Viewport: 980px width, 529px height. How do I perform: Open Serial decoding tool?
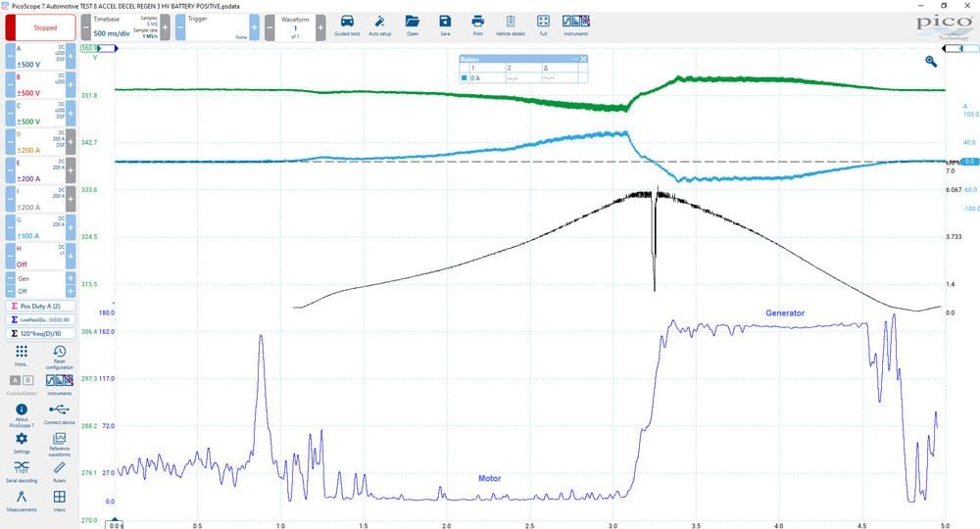pos(22,472)
